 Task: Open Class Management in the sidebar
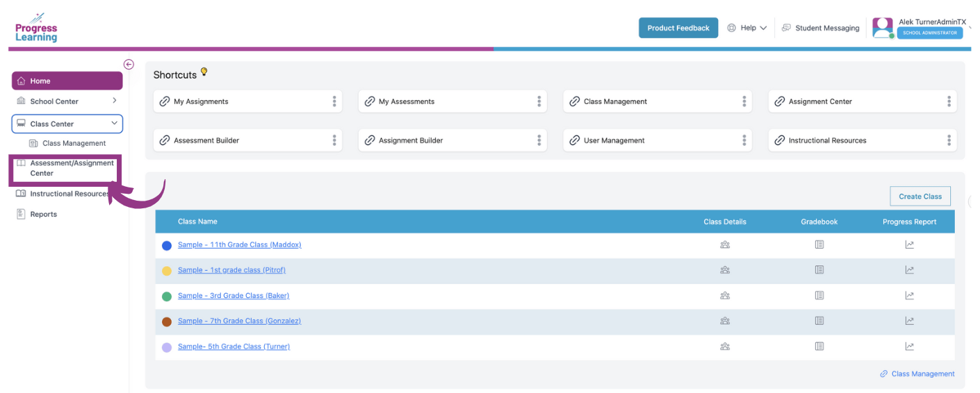click(x=67, y=143)
